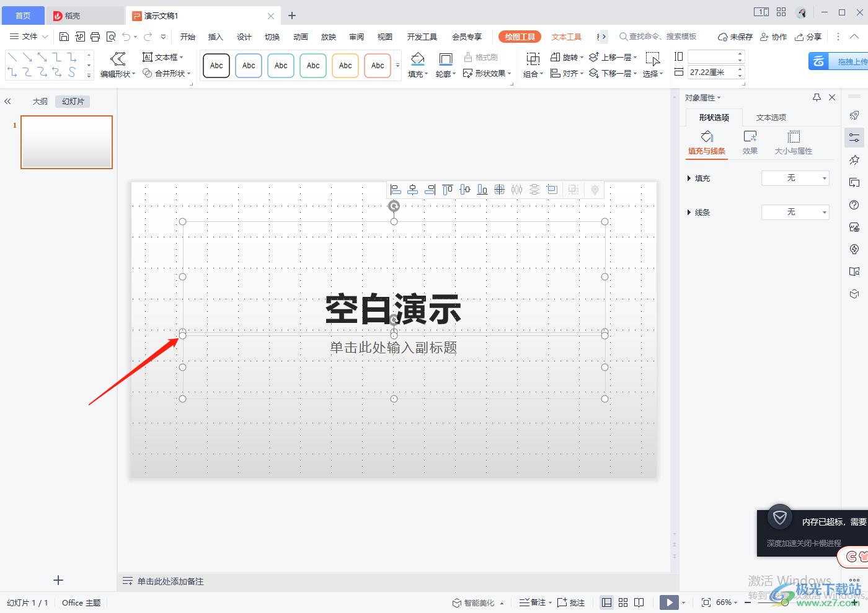Click the 文本框 text box tool
Screen dimensions: 868x613
[163, 57]
